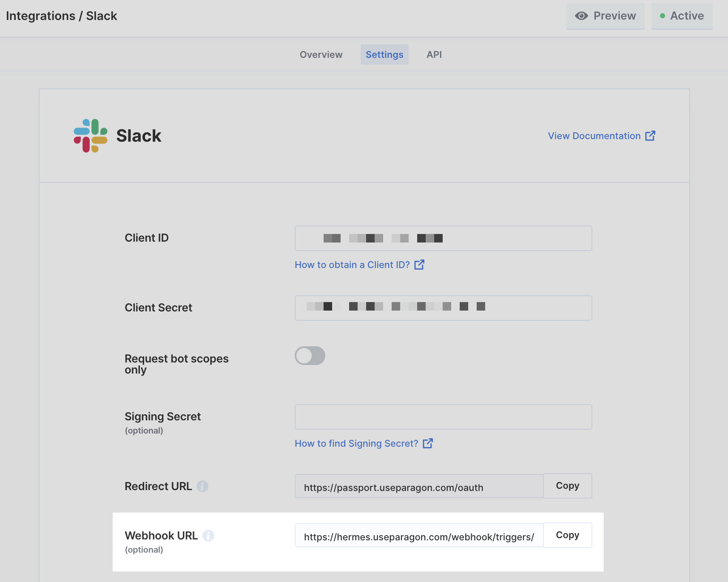728x582 pixels.
Task: Click the Client ID label
Action: 147,238
